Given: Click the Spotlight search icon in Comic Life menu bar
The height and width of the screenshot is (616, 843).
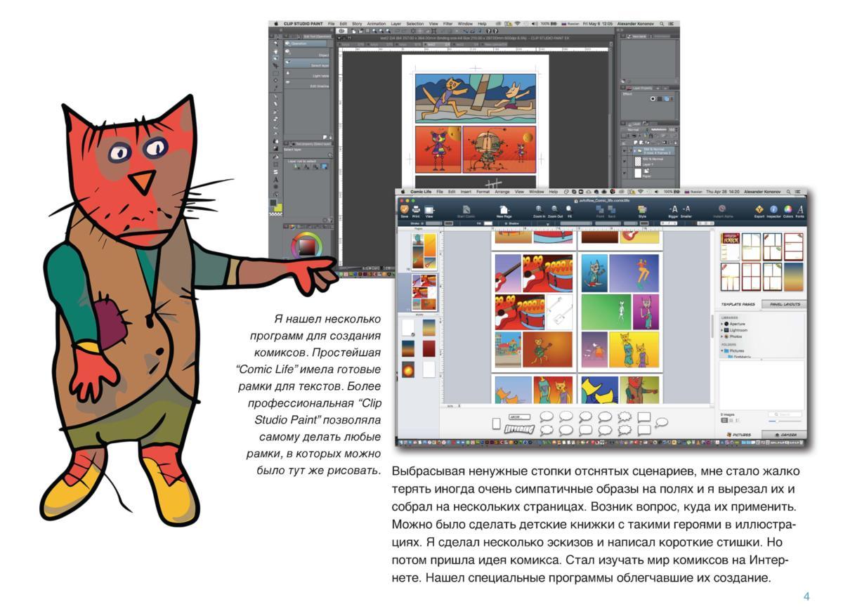Looking at the screenshot, I should (x=790, y=191).
